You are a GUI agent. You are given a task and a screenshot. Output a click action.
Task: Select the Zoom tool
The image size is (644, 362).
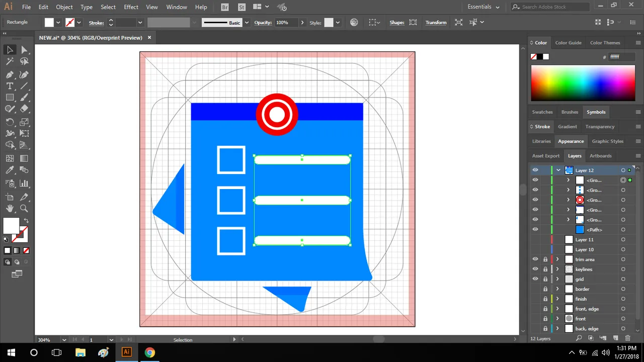point(24,208)
